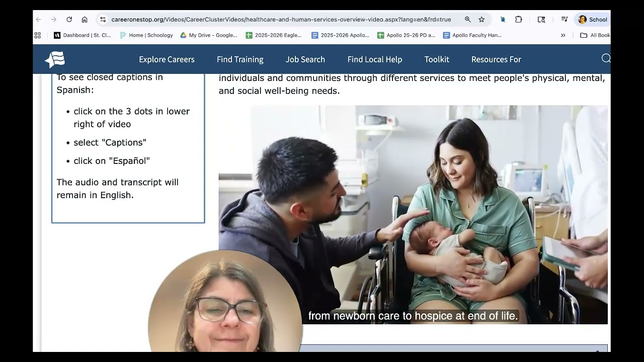The height and width of the screenshot is (362, 644).
Task: Open the My Drive - Google bookmark
Action: (209, 35)
